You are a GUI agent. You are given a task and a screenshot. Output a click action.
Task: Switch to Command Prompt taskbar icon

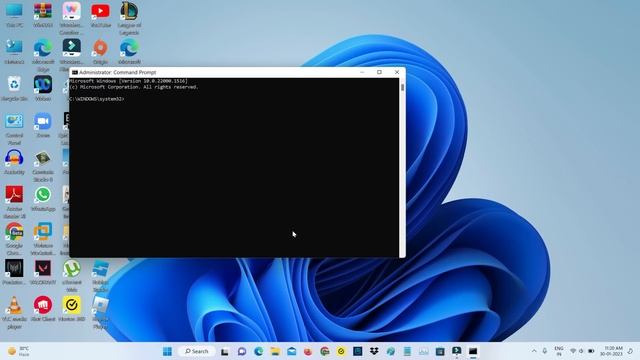pyautogui.click(x=473, y=351)
